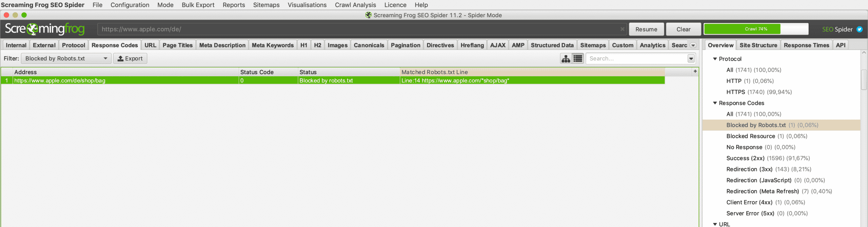Viewport: 868px width, 227px height.
Task: Click in the URL address field
Action: (x=362, y=29)
